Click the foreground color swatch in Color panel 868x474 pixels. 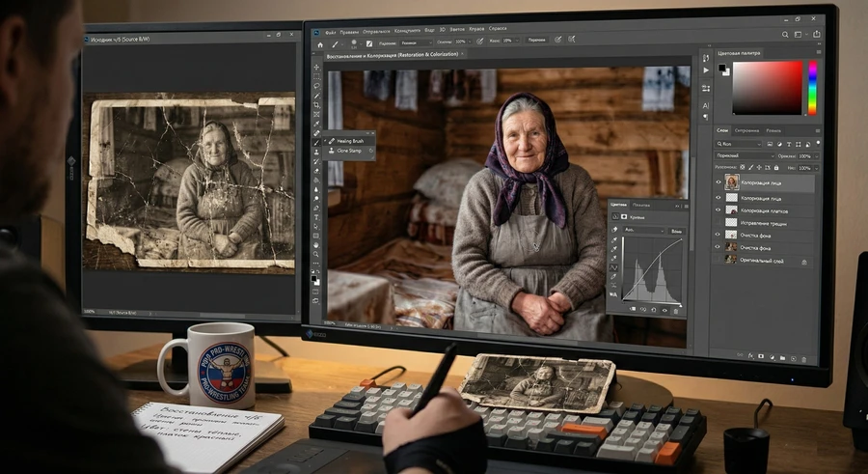pos(721,68)
